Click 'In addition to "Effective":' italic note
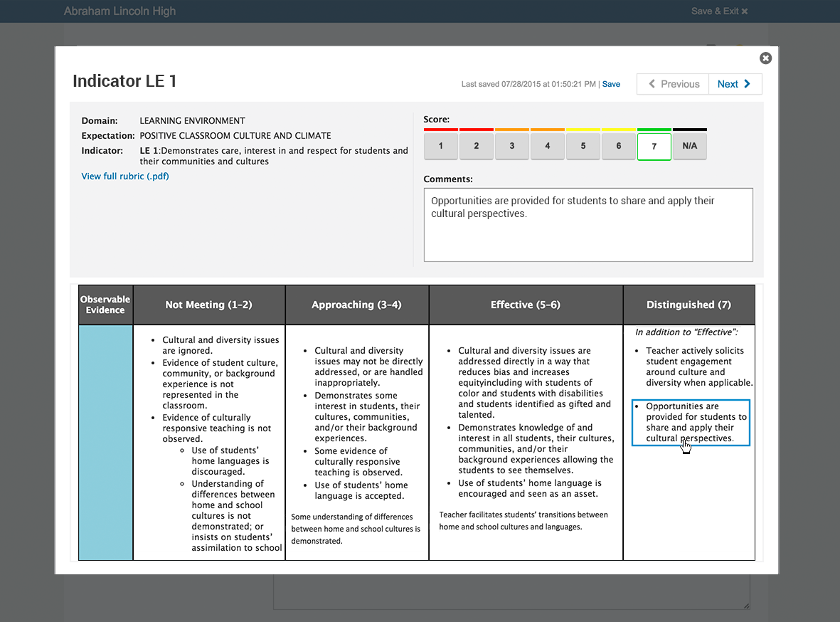This screenshot has width=840, height=622. point(686,332)
